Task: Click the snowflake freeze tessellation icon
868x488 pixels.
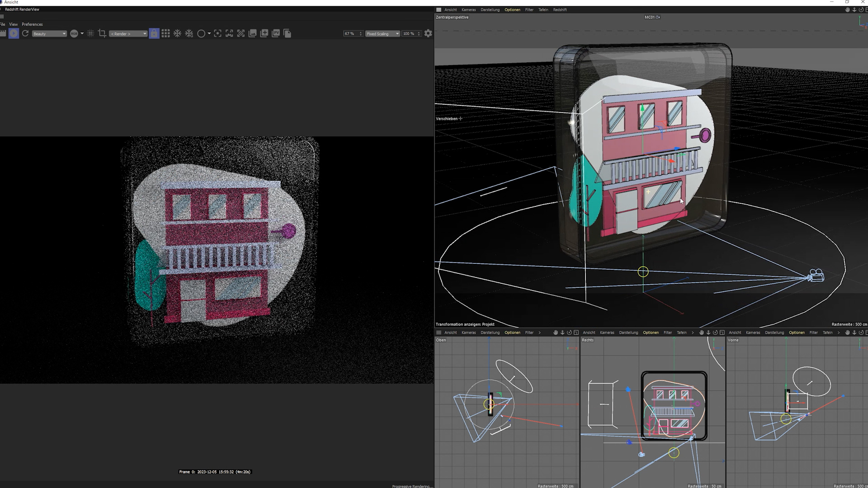Action: tap(177, 33)
